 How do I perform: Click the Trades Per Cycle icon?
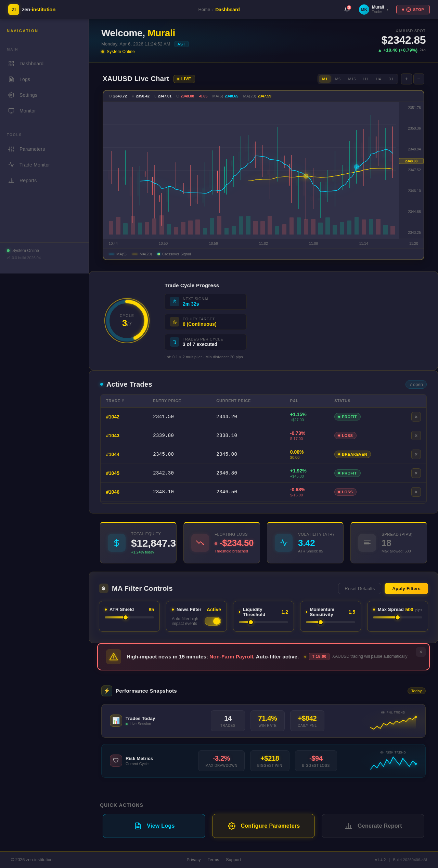(175, 342)
